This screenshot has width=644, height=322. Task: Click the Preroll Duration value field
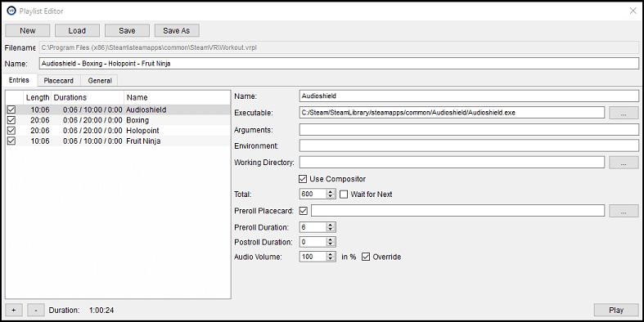click(313, 227)
